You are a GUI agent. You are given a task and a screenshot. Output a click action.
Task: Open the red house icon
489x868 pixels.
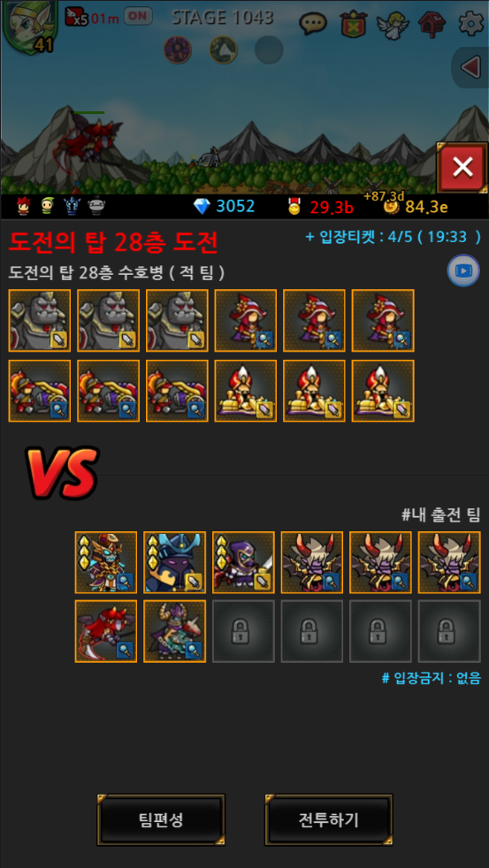click(432, 24)
